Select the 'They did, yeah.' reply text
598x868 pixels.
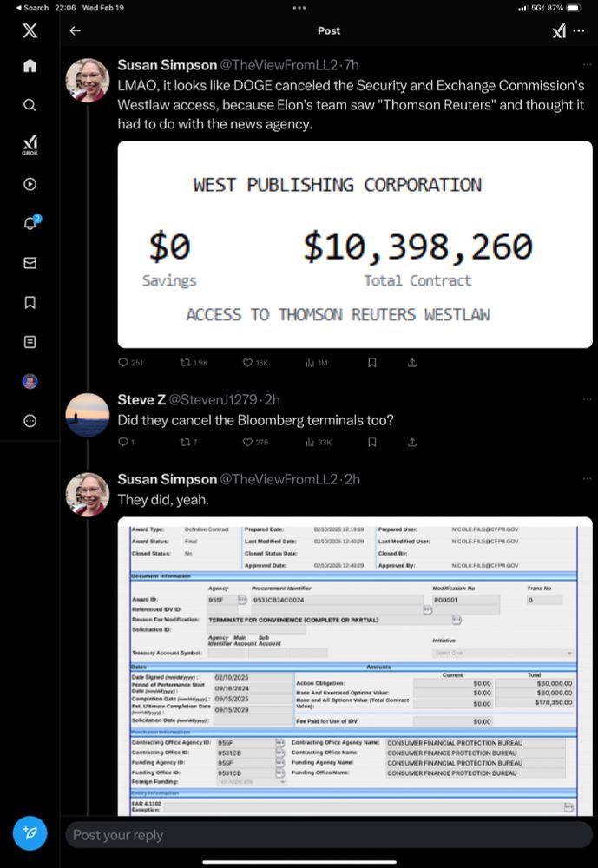(163, 500)
